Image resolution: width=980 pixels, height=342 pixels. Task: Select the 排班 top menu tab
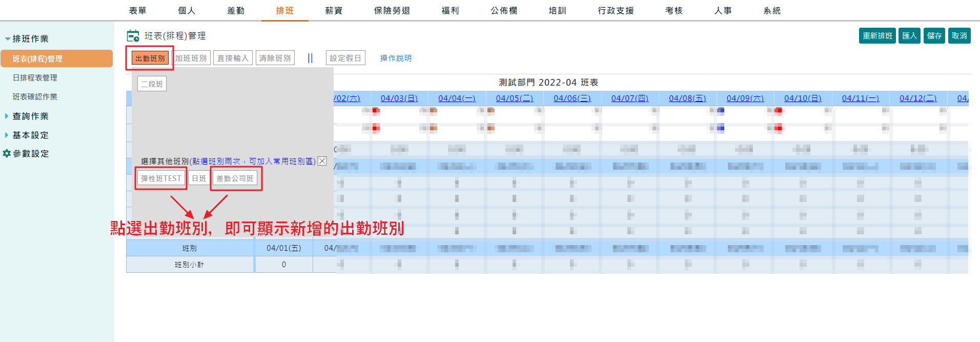pos(284,11)
